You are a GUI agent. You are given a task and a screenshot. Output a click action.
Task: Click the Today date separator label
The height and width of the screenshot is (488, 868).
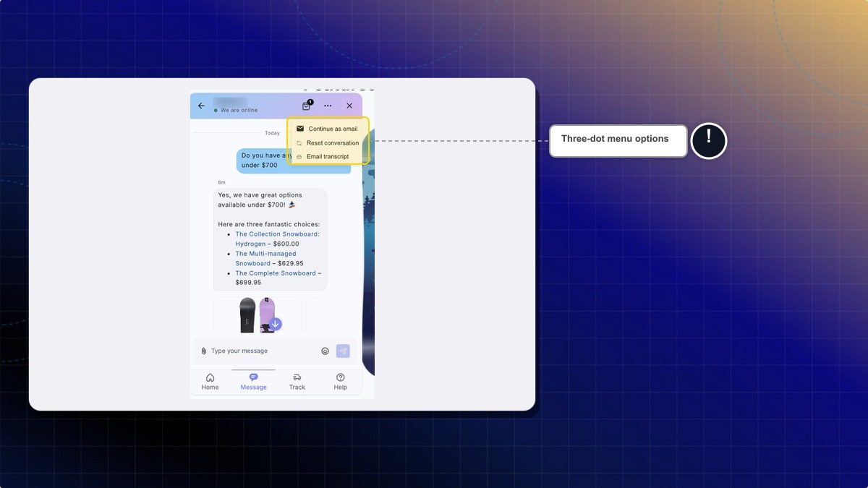pos(272,133)
